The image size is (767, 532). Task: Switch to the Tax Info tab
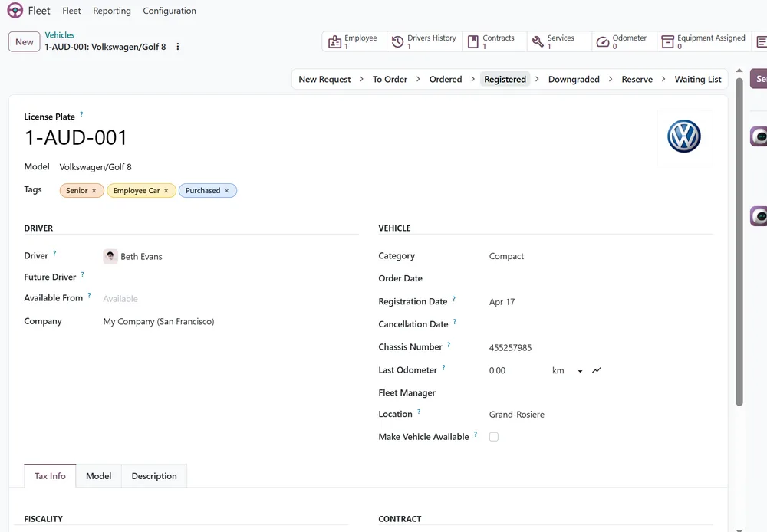pos(50,476)
